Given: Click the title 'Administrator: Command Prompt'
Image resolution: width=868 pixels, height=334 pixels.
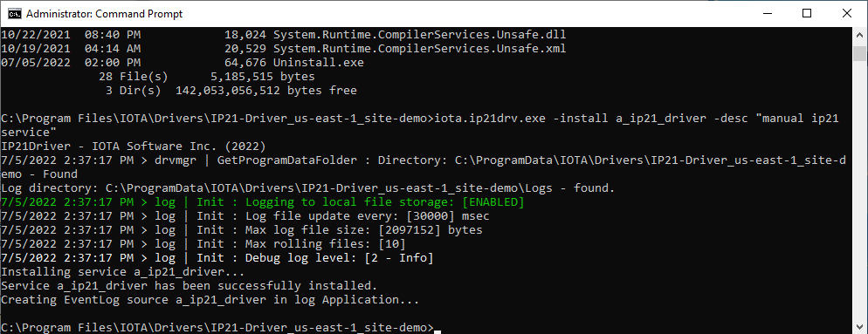Looking at the screenshot, I should click(104, 13).
